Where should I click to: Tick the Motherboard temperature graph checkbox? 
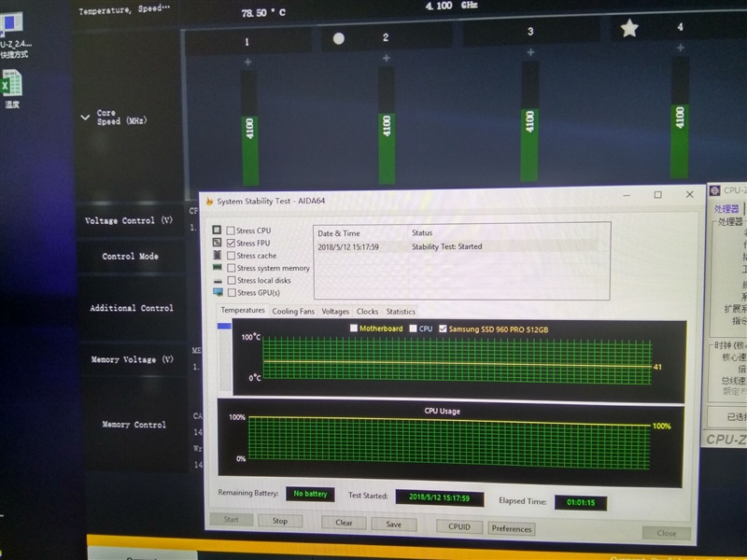click(354, 329)
